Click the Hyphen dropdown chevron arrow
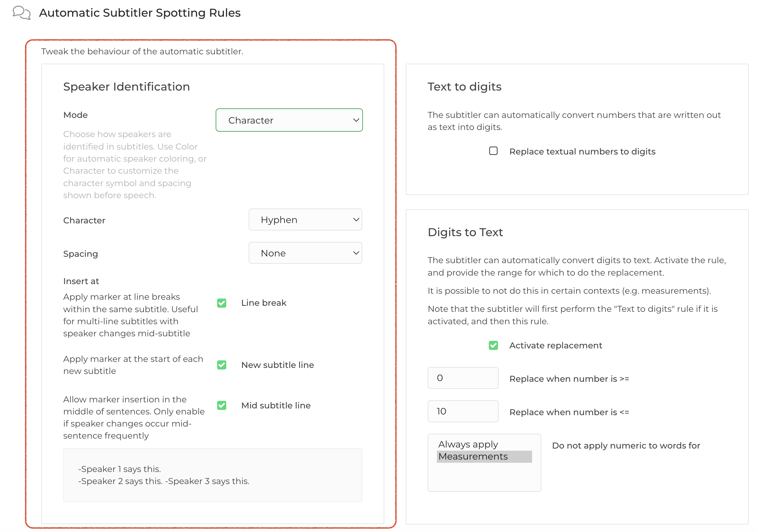 click(x=356, y=219)
